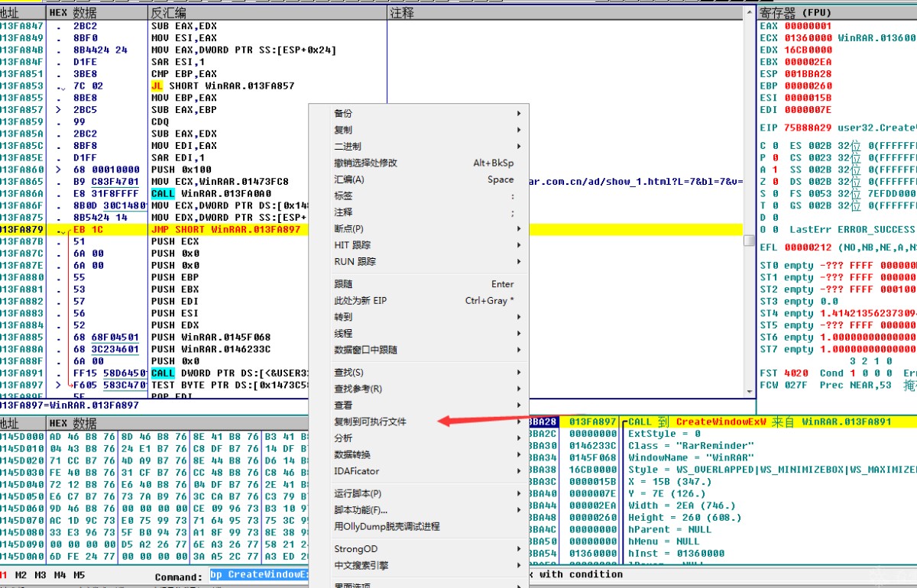Select 此处为新 EIP menu entry
The width and height of the screenshot is (917, 588).
click(419, 300)
